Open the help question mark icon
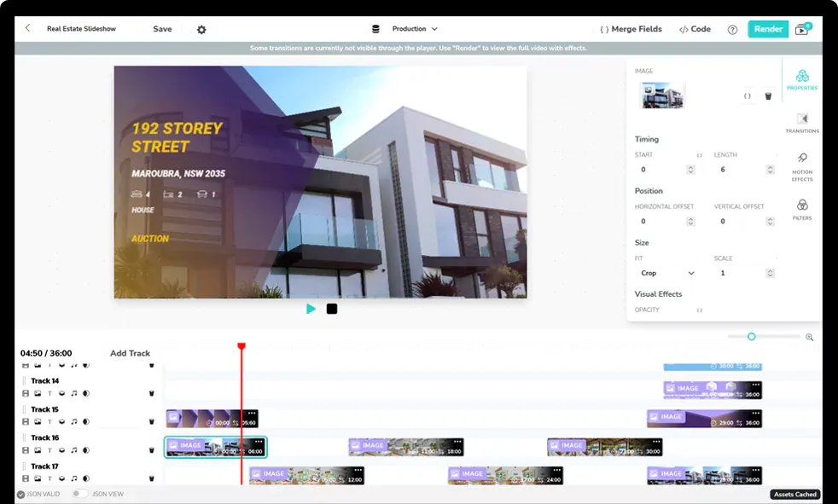This screenshot has width=838, height=504. [x=732, y=29]
